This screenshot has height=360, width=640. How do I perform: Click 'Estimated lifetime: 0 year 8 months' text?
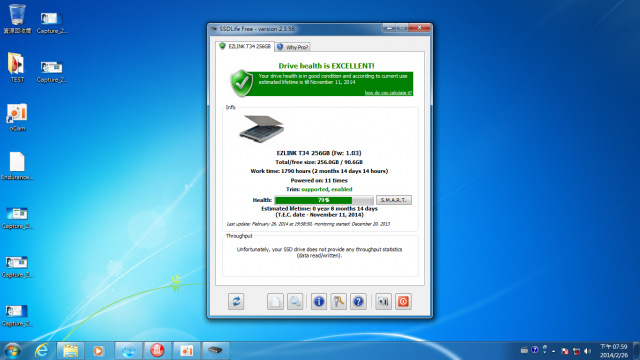(x=319, y=209)
